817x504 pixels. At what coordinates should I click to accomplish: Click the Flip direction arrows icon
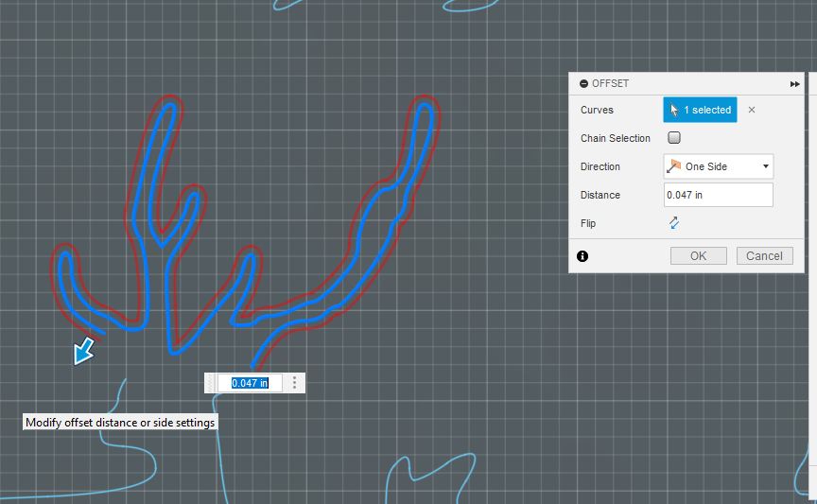tap(673, 223)
